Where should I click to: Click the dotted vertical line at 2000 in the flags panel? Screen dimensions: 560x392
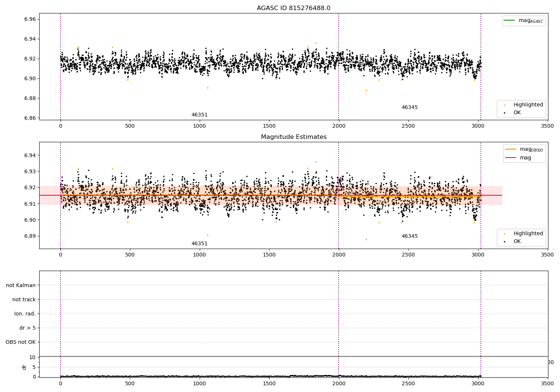coord(339,314)
